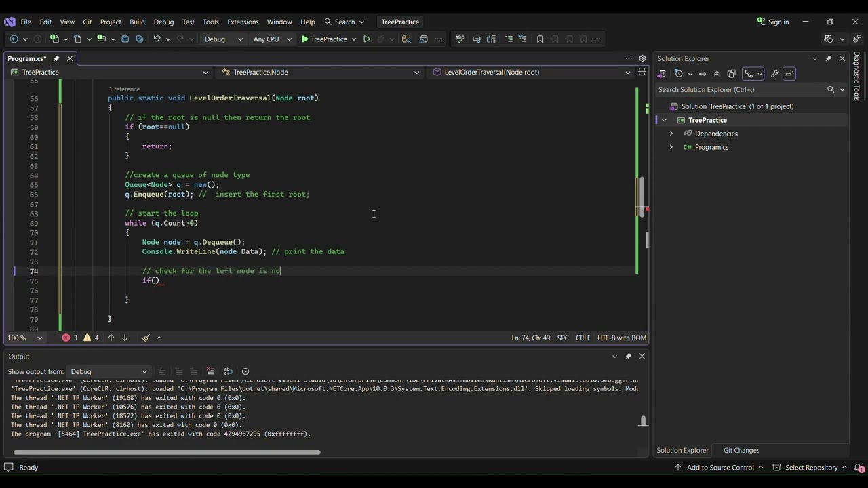The image size is (868, 488).
Task: Open the Debug menu in menu bar
Action: 163,22
